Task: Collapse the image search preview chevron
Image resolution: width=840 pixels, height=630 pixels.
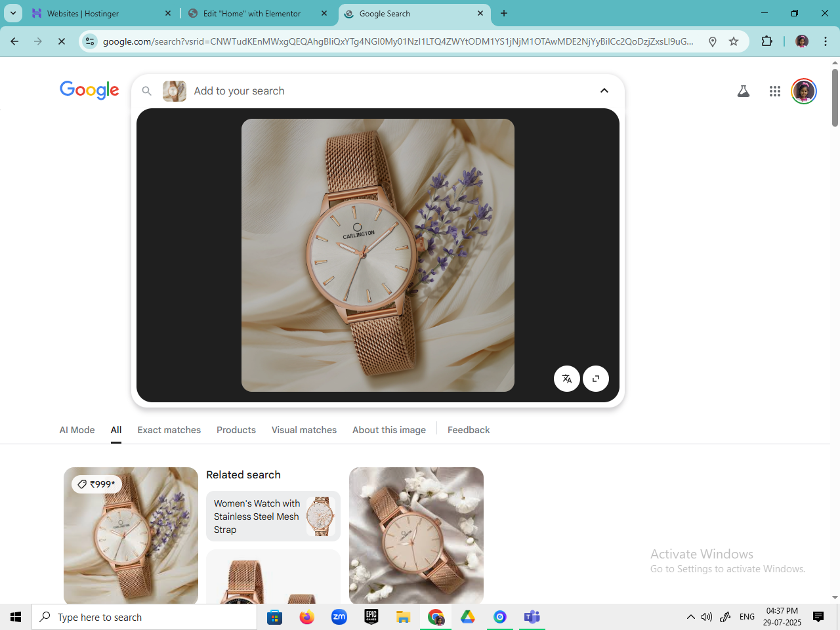Action: pos(604,91)
